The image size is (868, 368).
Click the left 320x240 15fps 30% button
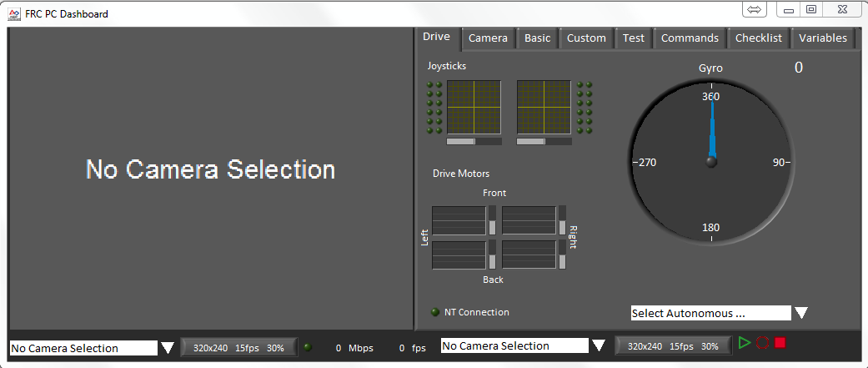[238, 348]
